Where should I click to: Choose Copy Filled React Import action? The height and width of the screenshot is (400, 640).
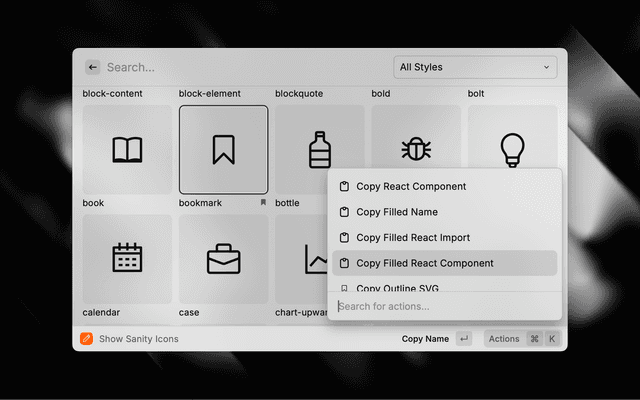(444, 238)
